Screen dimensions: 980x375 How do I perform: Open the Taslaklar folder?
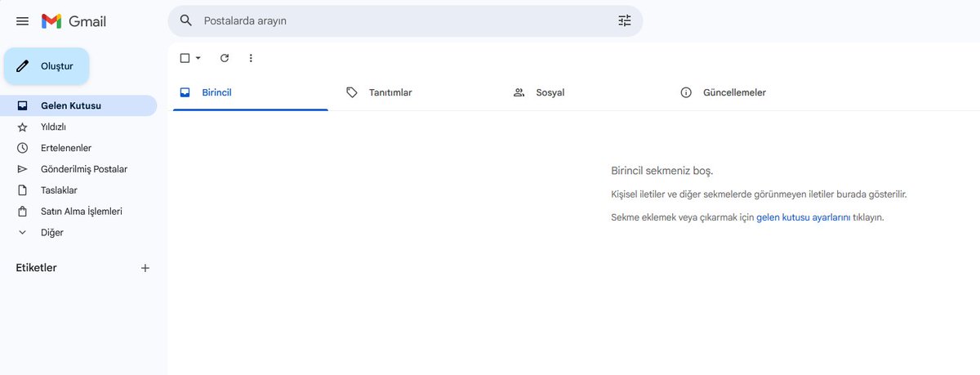click(x=78, y=190)
